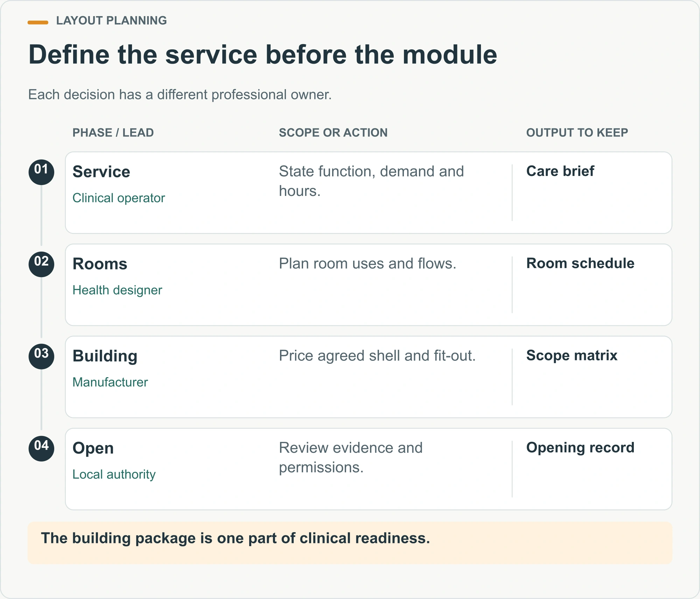Select the 'LAYOUT PLANNING' section label
Image resolution: width=700 pixels, height=599 pixels.
(x=111, y=21)
